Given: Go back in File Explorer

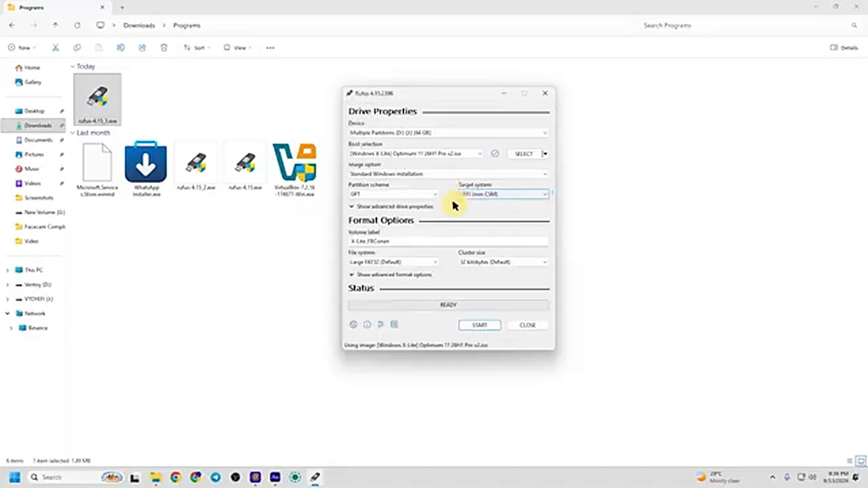Looking at the screenshot, I should pos(13,25).
